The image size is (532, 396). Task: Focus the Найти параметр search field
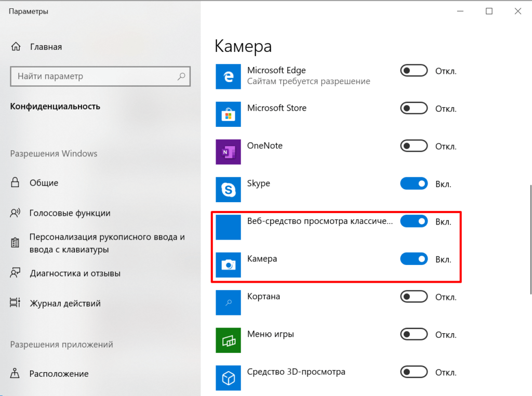click(x=100, y=76)
